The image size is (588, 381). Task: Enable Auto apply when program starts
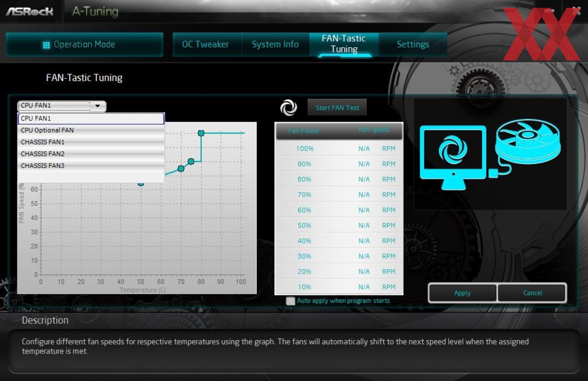tap(291, 301)
